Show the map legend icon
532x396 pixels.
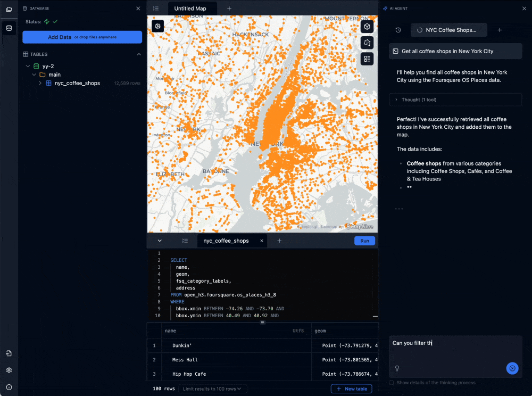pos(367,59)
